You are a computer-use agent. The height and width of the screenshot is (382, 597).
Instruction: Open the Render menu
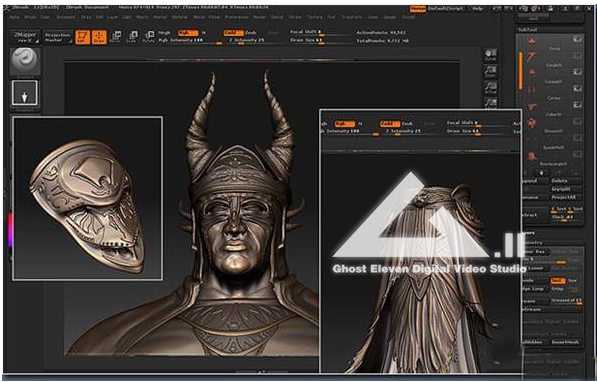260,17
